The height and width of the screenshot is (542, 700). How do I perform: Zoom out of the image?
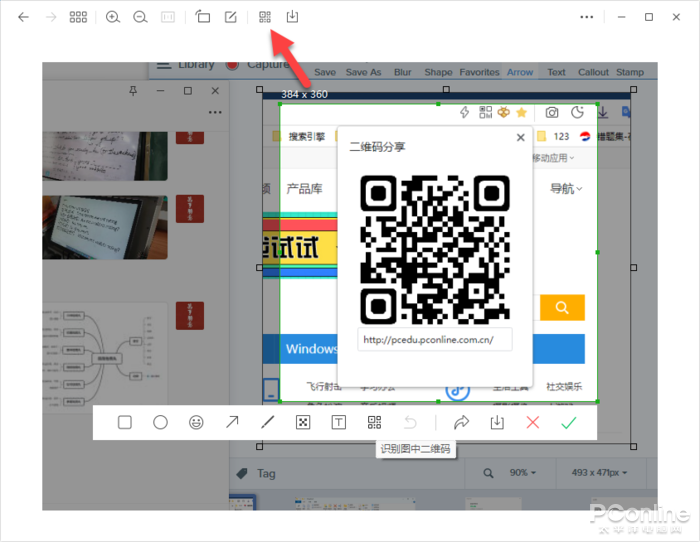(140, 17)
